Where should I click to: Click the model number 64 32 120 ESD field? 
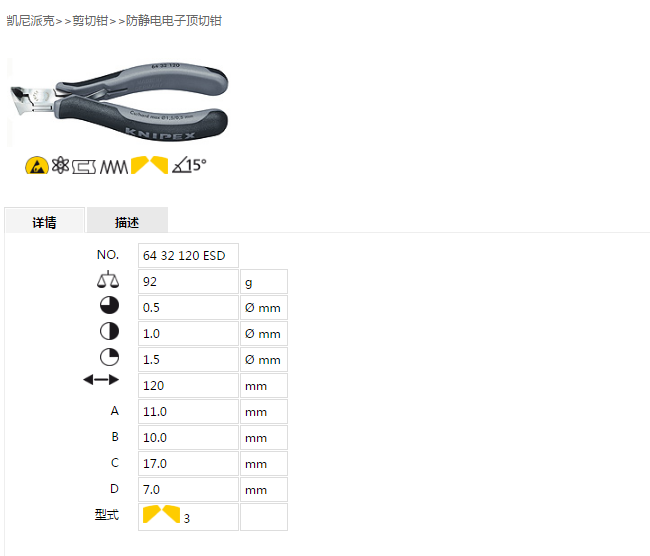click(x=188, y=255)
